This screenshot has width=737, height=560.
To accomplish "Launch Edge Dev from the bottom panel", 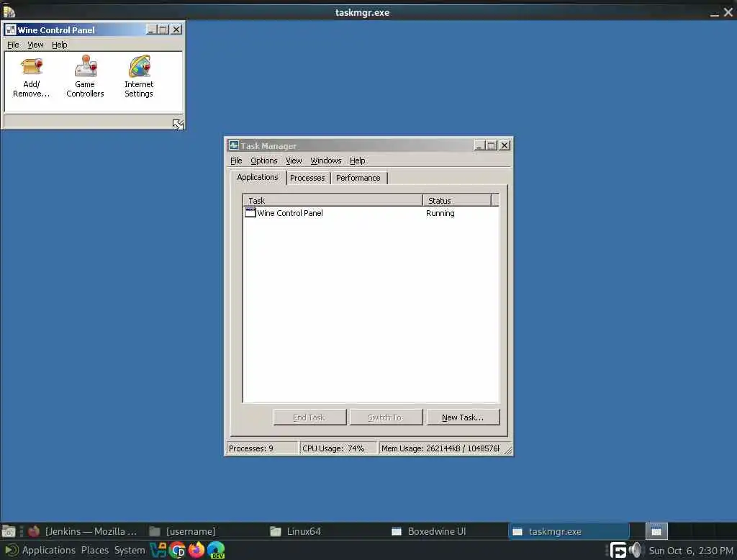I will (x=216, y=550).
